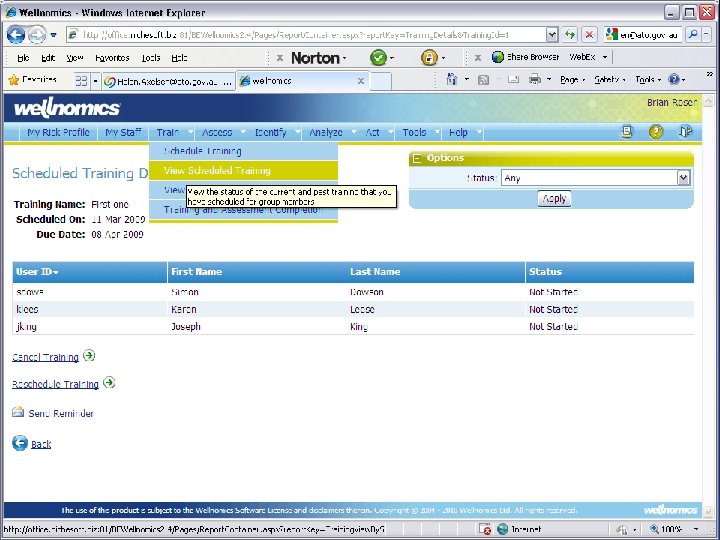The image size is (720, 540).
Task: Open the File menu
Action: pos(23,58)
